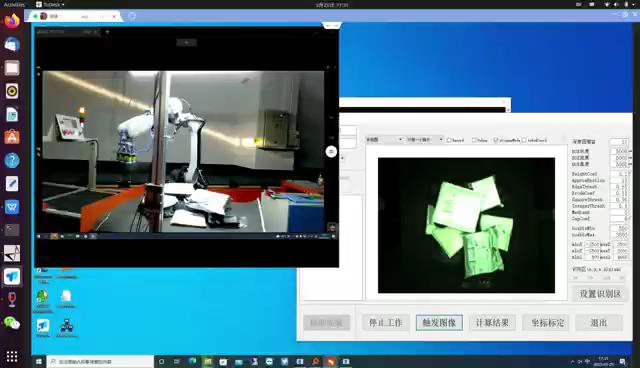Launch WPS Office from the dock
This screenshot has width=640, height=368.
[12, 207]
